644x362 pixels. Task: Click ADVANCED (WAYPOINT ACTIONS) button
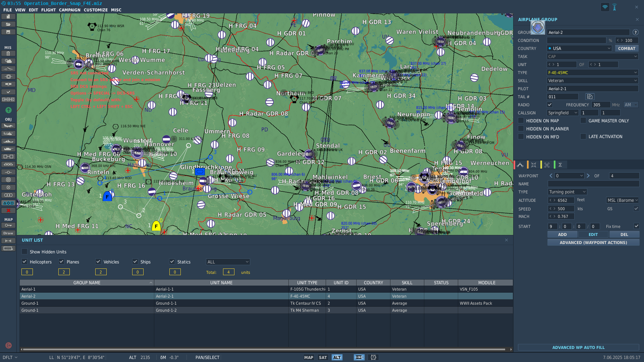(x=593, y=242)
